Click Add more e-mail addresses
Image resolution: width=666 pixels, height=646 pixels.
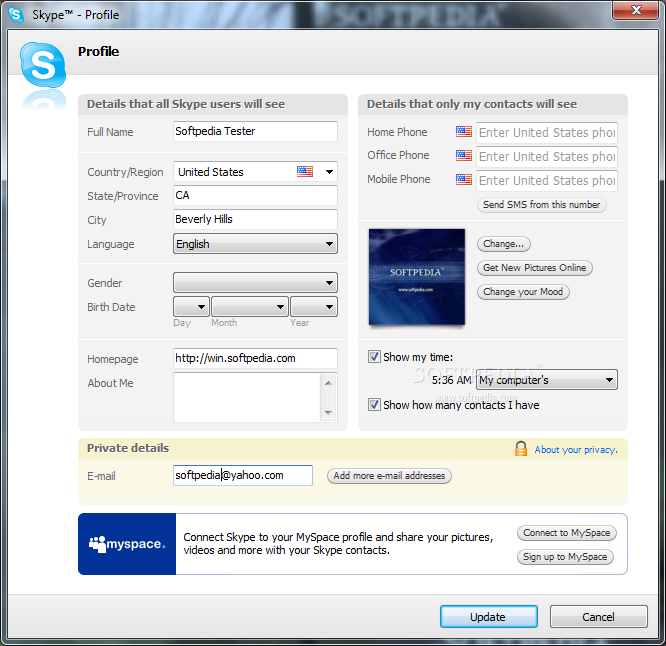[x=389, y=476]
